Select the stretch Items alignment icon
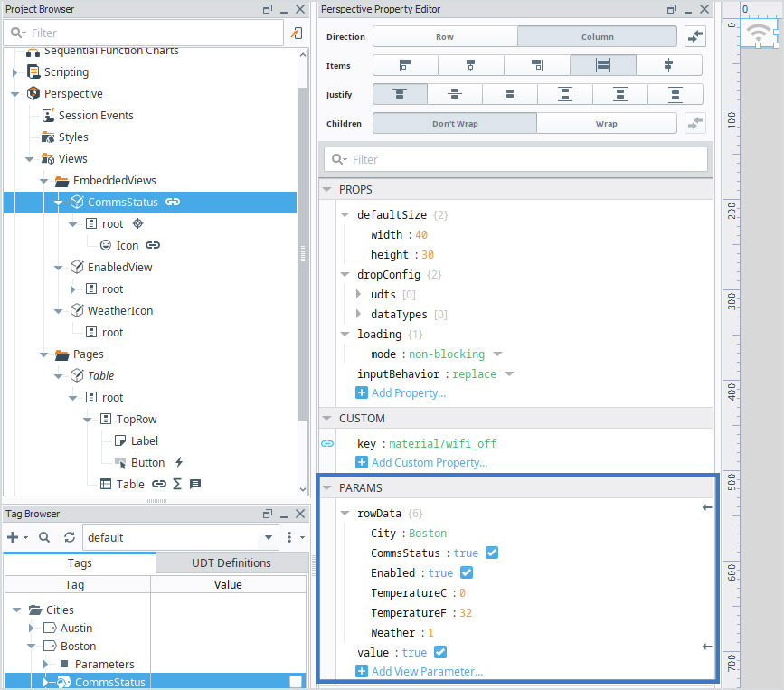Image resolution: width=784 pixels, height=690 pixels. (x=602, y=66)
